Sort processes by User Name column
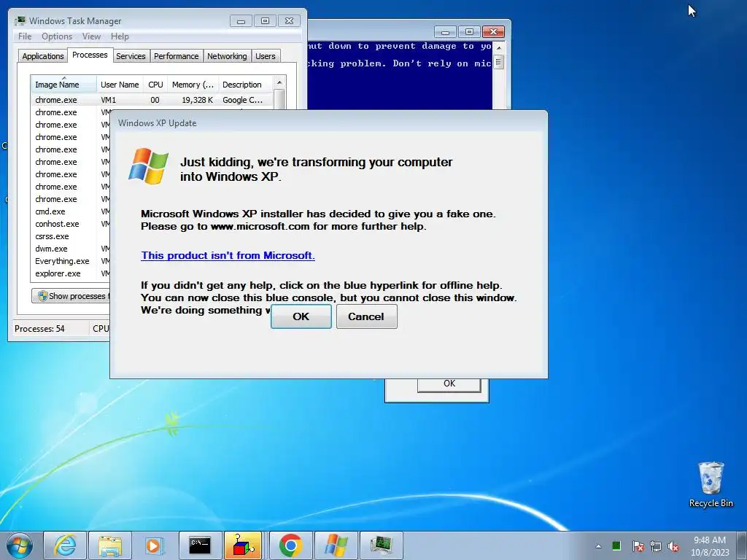 [x=120, y=85]
